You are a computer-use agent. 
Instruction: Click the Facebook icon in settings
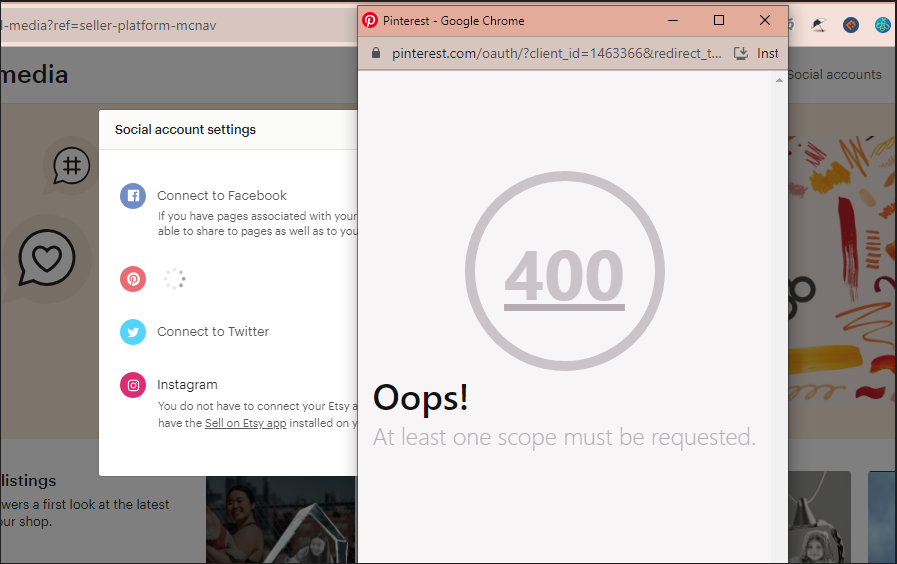point(133,196)
